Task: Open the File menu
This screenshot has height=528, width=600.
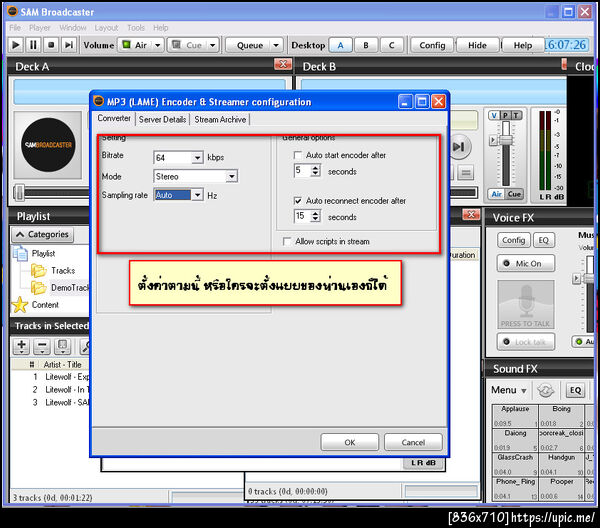Action: (15, 28)
